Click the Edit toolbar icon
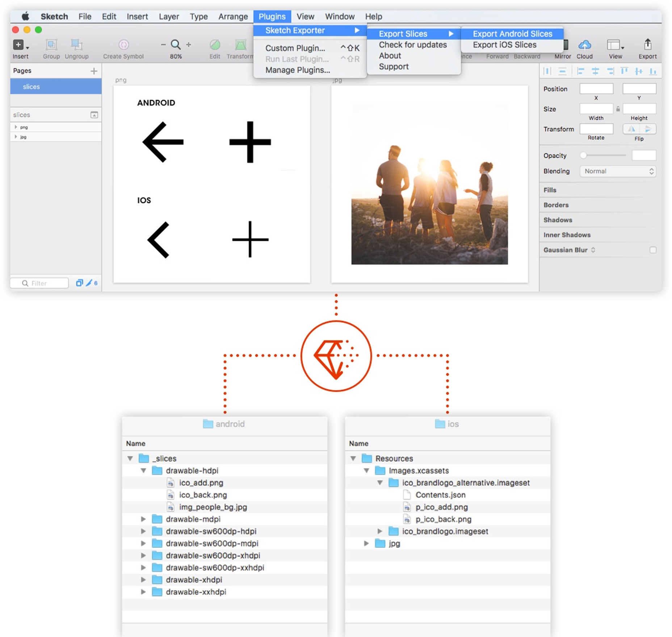The width and height of the screenshot is (672, 637). pyautogui.click(x=215, y=45)
